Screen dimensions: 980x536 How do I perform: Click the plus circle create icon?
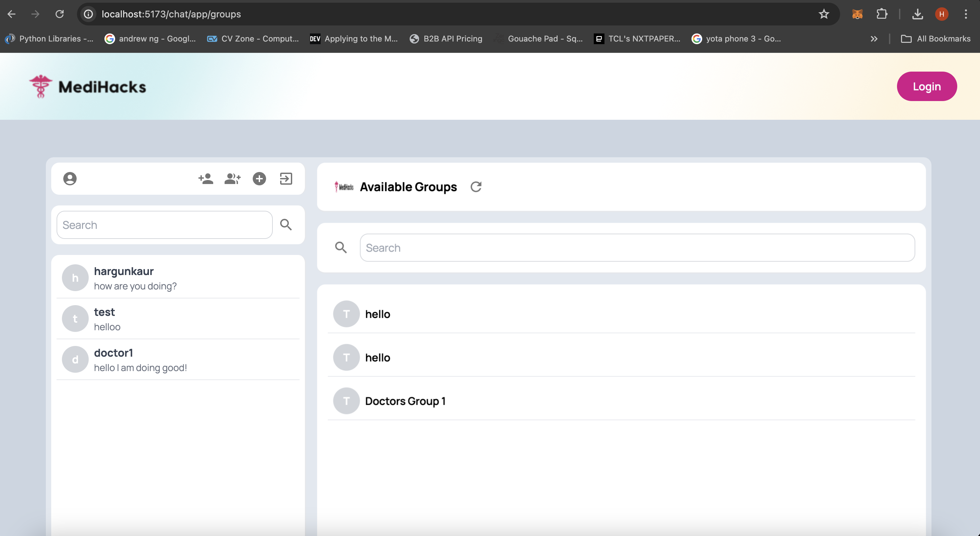pos(259,179)
